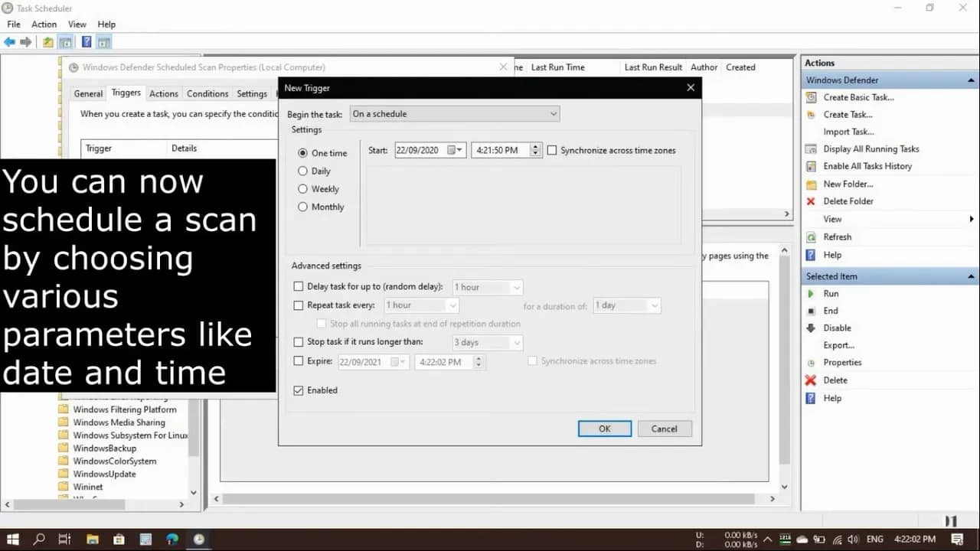
Task: Click the New Folder icon
Action: [811, 184]
